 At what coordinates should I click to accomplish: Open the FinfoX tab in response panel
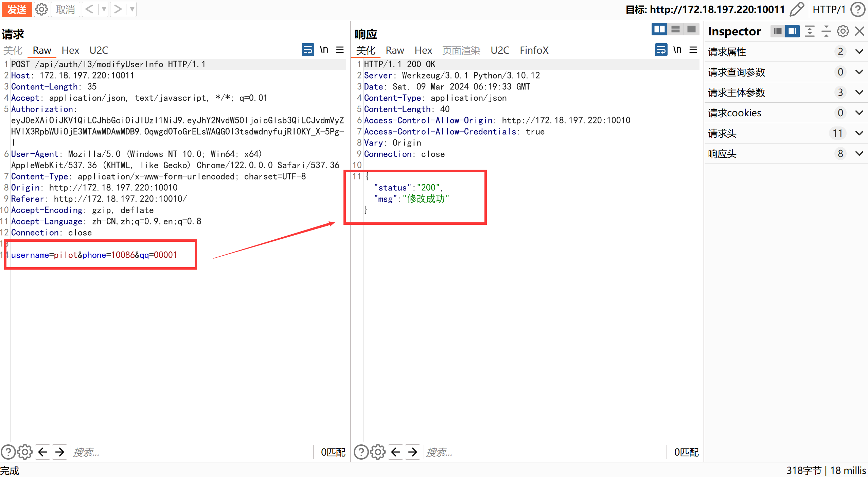pos(534,50)
